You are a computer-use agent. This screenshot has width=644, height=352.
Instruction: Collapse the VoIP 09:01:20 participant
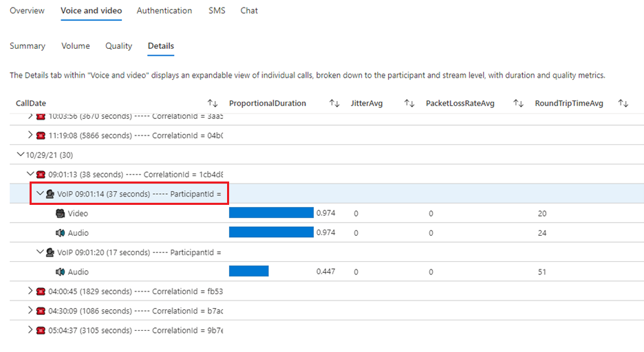tap(40, 252)
